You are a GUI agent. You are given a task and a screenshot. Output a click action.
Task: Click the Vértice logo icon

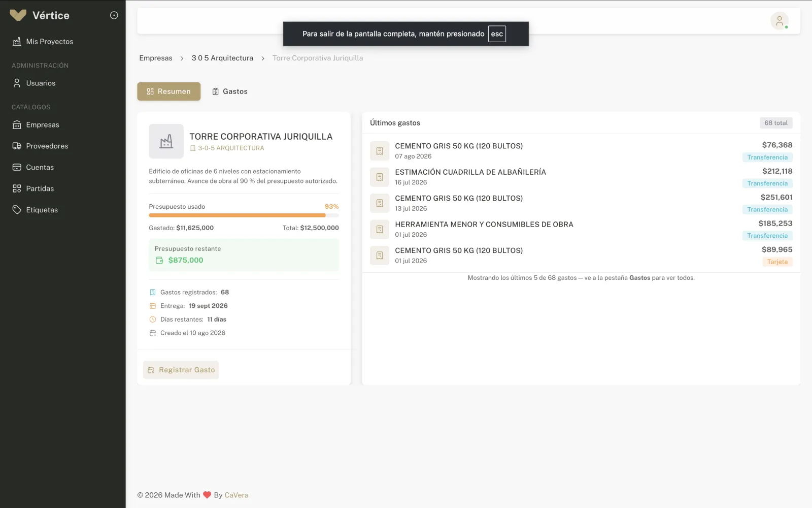[x=18, y=15]
